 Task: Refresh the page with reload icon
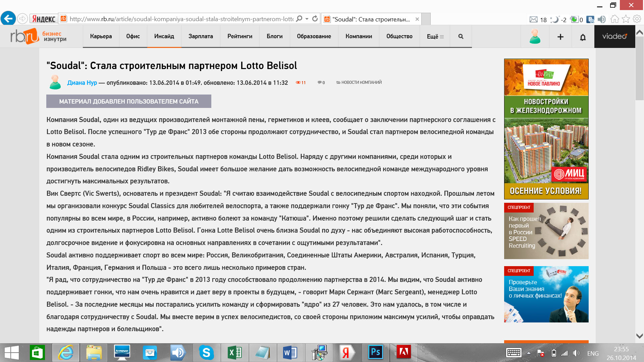(315, 19)
